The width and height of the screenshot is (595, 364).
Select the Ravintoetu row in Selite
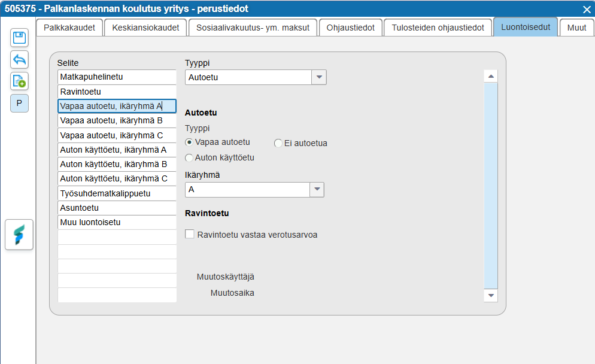pos(117,92)
